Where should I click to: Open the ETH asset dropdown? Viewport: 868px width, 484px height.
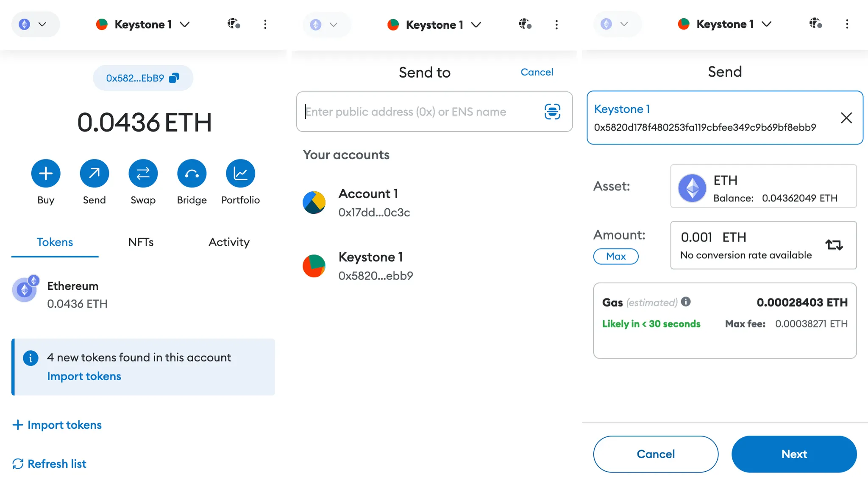coord(763,186)
